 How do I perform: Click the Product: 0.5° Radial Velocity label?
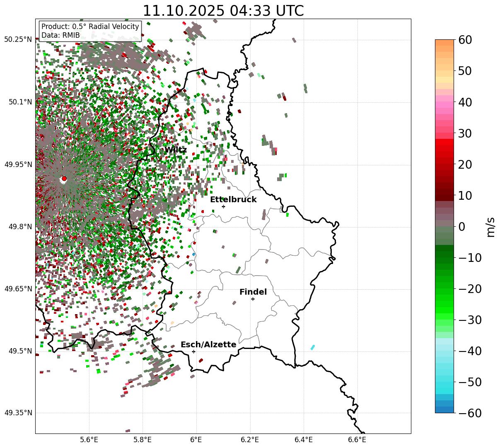click(x=90, y=27)
